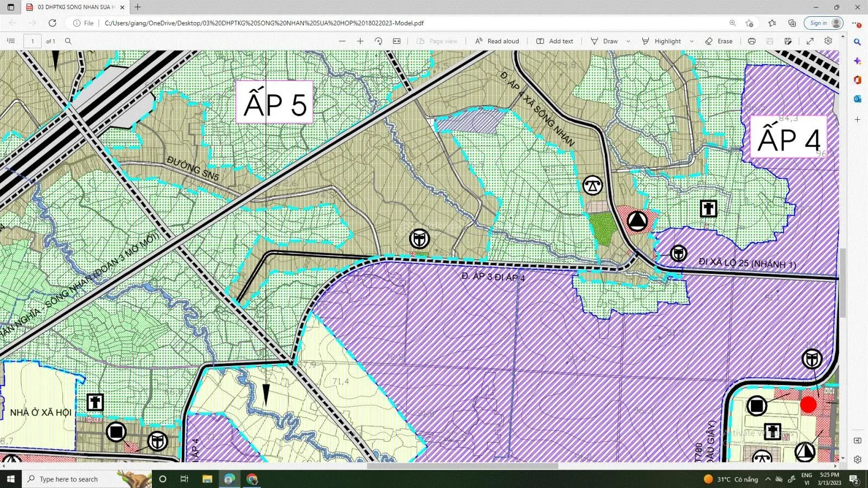Click the taskbar search box

tap(88, 479)
